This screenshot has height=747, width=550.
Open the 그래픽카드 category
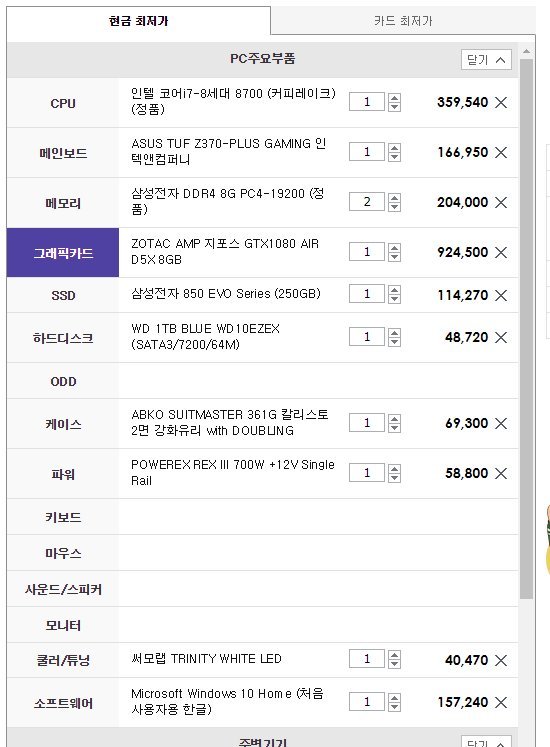pos(63,252)
